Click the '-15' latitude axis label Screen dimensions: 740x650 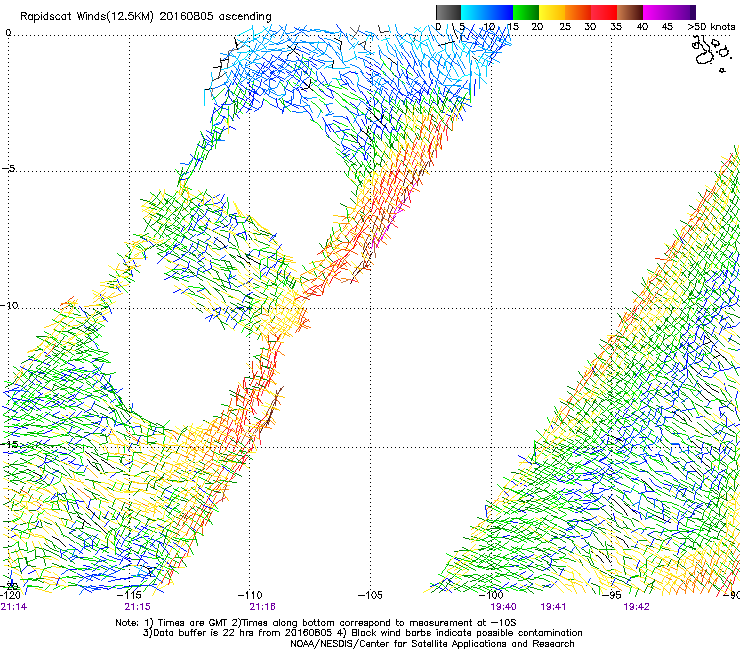(x=9, y=444)
